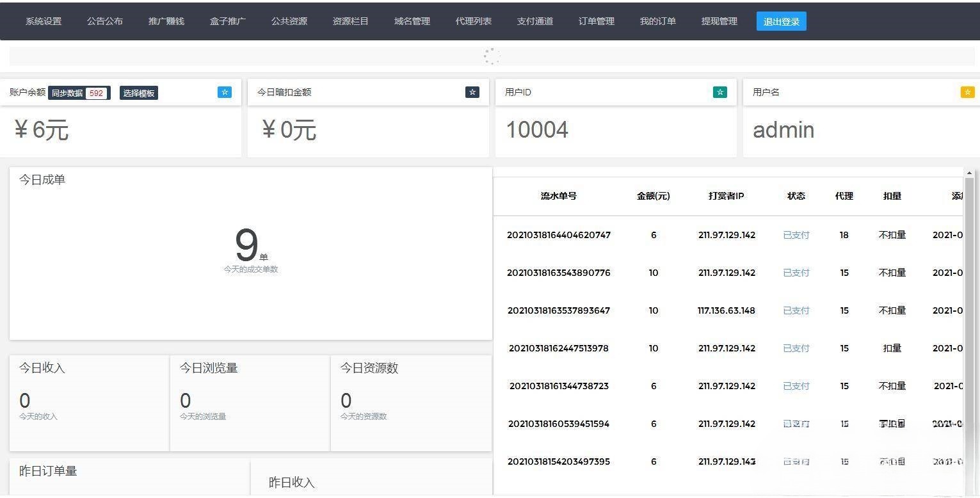Open 盒子推广 from the navigation bar
Screen dimensions: 980x498
point(227,21)
